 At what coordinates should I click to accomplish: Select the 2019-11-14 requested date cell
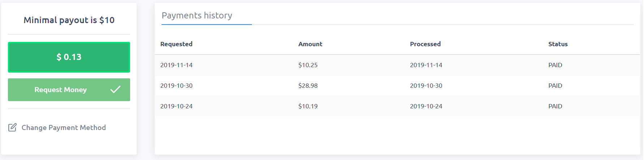pos(176,65)
